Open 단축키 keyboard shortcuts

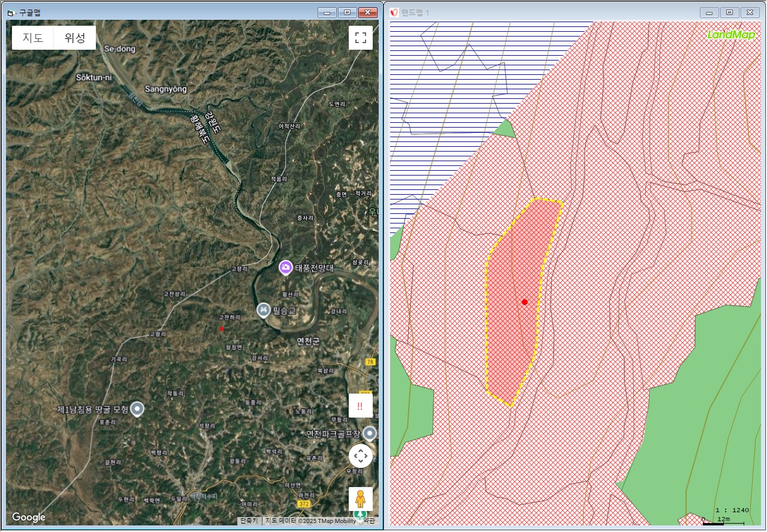249,521
